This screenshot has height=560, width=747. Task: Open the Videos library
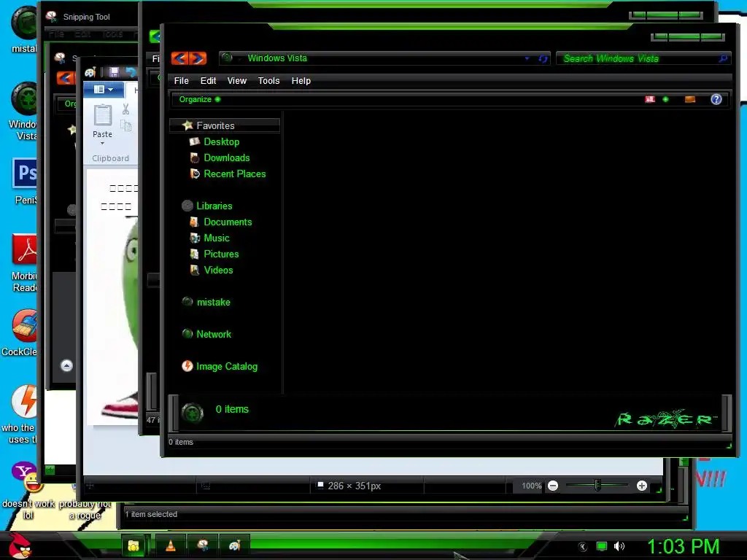point(219,270)
